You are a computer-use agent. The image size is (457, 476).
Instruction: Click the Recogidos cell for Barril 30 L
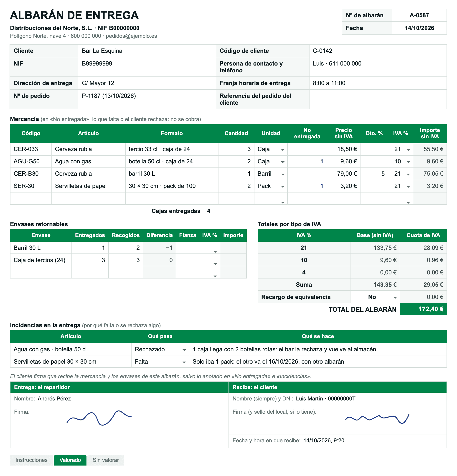pos(126,248)
